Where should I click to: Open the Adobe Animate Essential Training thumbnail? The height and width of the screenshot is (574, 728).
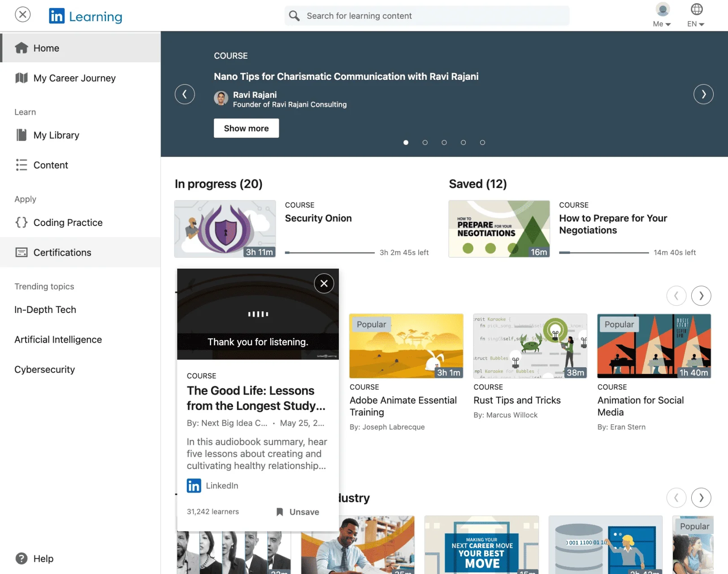(x=406, y=346)
